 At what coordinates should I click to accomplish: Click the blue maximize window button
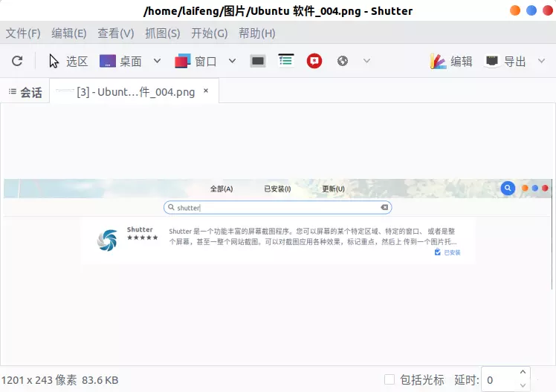[531, 10]
